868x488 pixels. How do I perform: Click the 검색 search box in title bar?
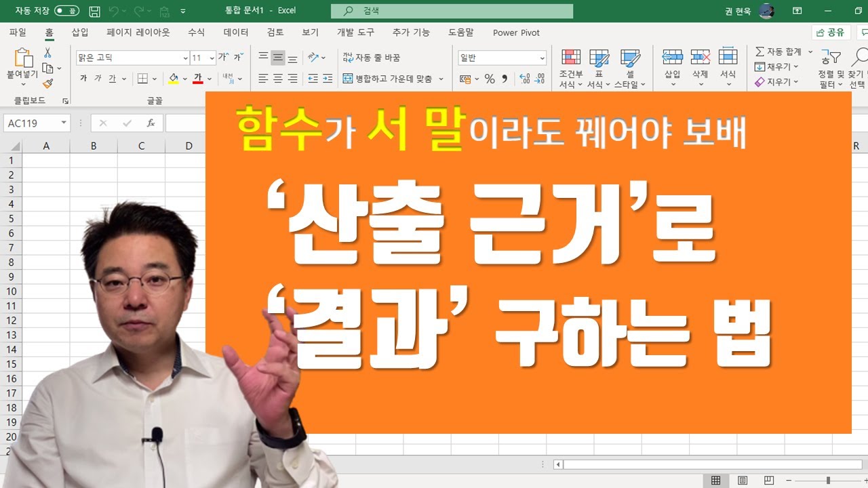[x=452, y=11]
